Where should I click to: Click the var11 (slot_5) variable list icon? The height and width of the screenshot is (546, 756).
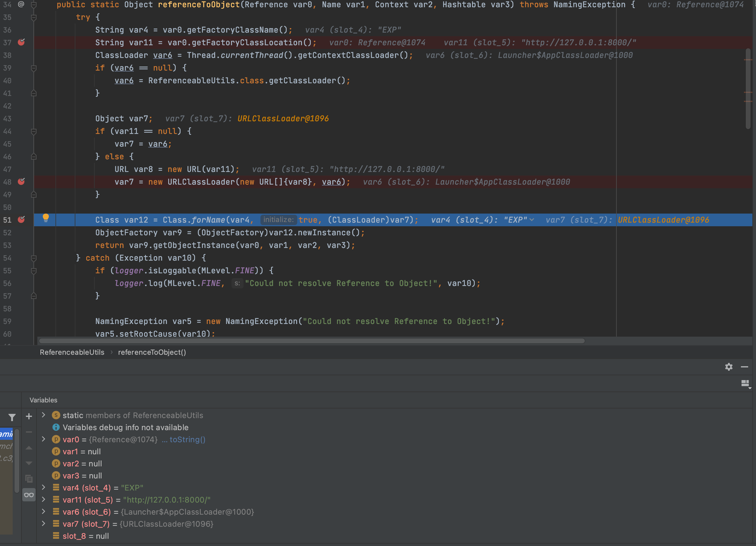(56, 499)
